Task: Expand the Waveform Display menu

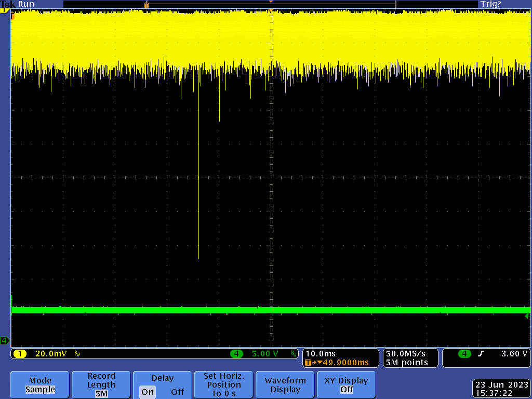Action: (x=285, y=385)
